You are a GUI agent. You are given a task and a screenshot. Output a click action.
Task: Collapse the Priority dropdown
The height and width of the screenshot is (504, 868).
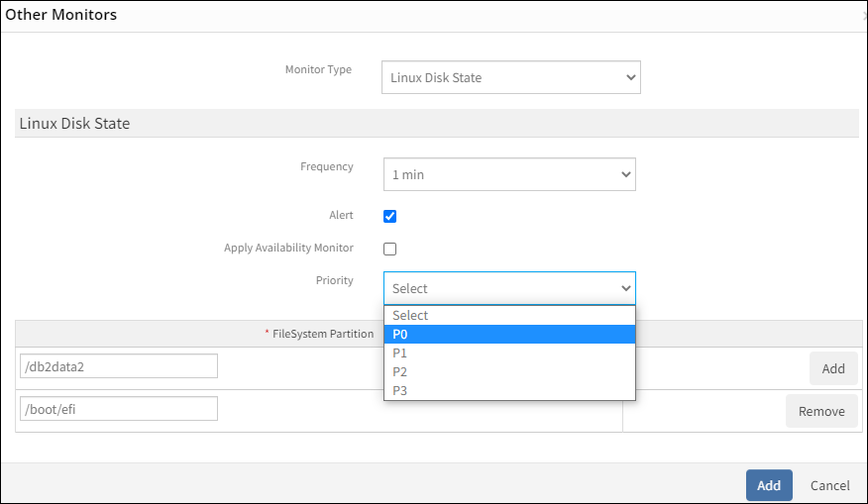pos(509,288)
